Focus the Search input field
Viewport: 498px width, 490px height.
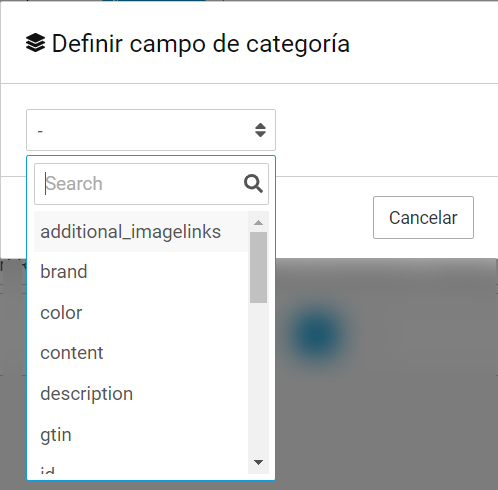tap(151, 184)
